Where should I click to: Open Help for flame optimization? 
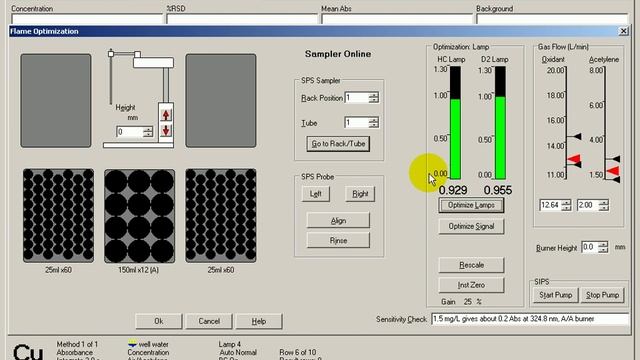tap(259, 321)
